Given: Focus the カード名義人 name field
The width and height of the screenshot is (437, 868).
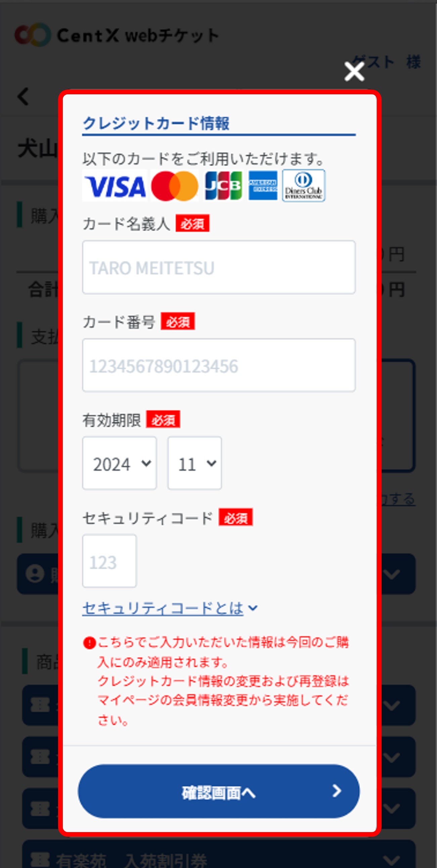Looking at the screenshot, I should pyautogui.click(x=219, y=267).
